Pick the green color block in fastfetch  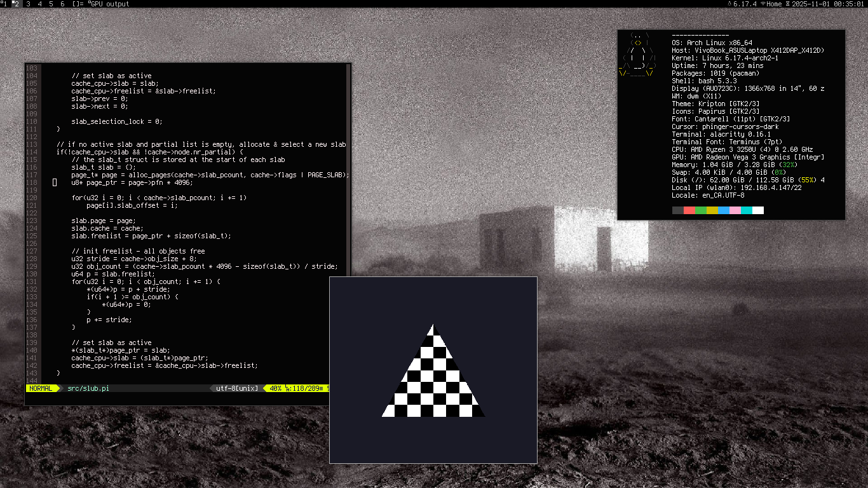tap(701, 210)
